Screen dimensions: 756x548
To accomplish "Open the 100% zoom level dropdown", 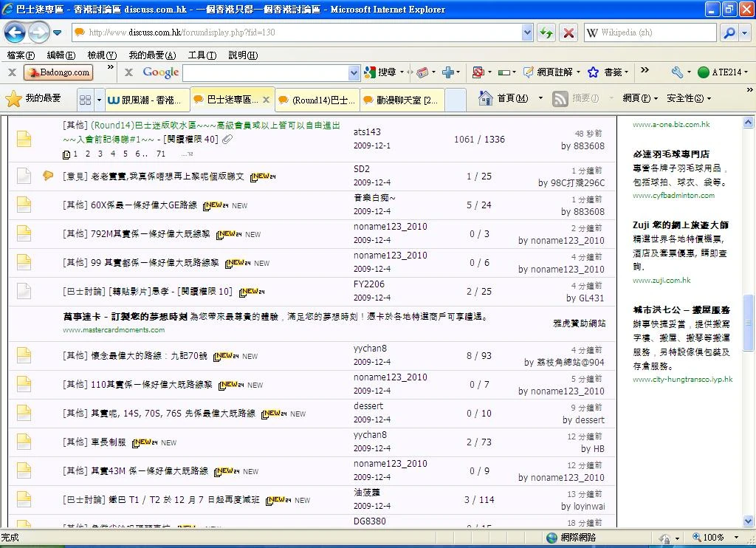I will click(x=736, y=538).
